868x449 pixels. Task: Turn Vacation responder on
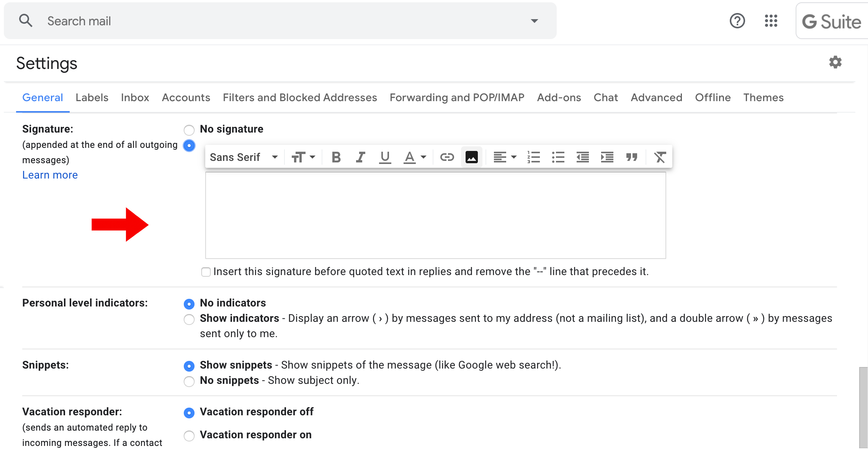click(189, 436)
